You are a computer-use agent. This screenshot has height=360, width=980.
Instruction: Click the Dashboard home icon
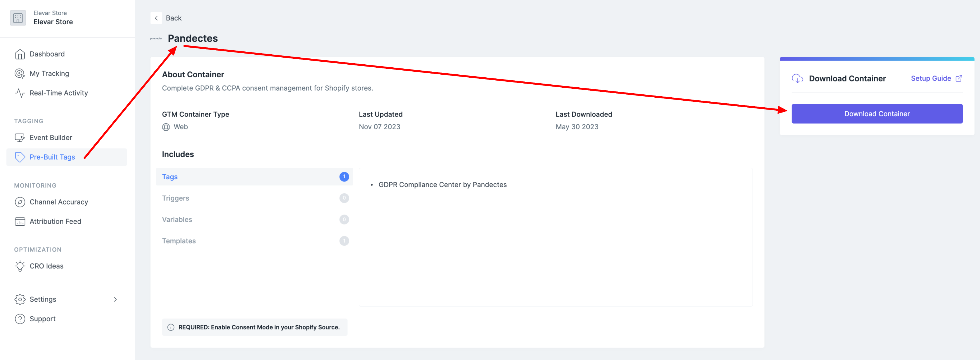tap(20, 54)
